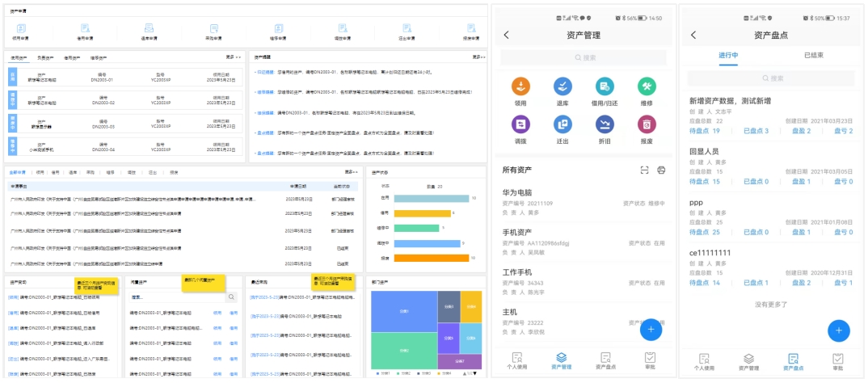Open the 采购申请 icon in the top bar
The image size is (868, 383).
coord(214,28)
